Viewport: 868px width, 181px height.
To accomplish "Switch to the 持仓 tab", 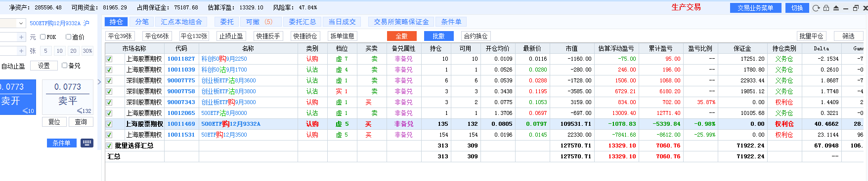I will [x=116, y=22].
